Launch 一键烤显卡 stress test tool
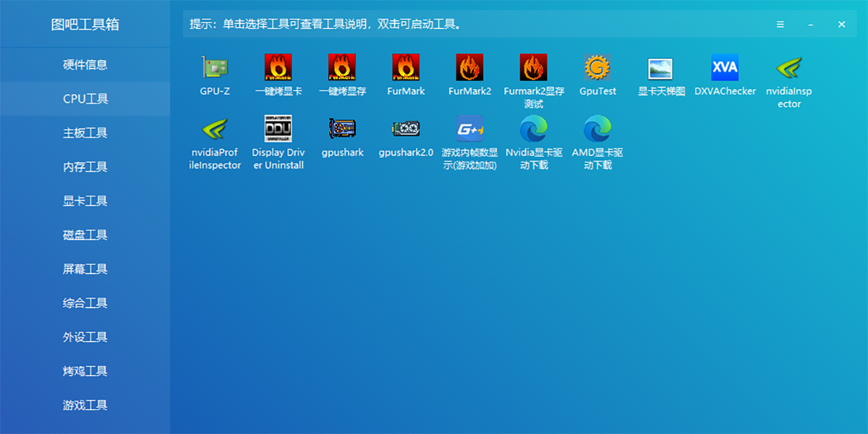 point(278,69)
